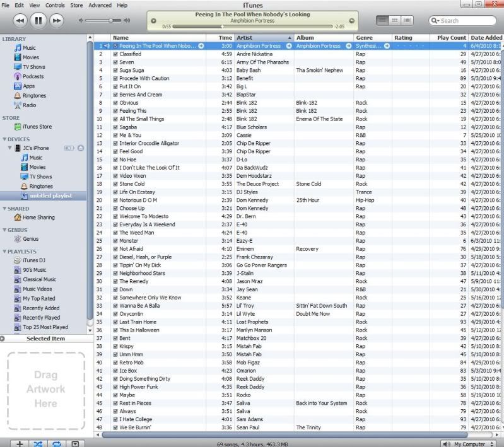Open the Controls menu
Screen dimensions: 504x447
coord(55,5)
